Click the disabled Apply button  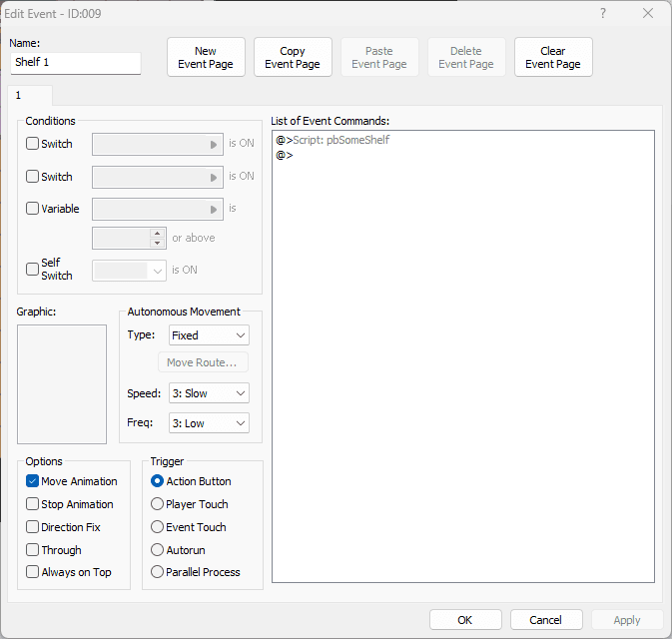point(627,620)
